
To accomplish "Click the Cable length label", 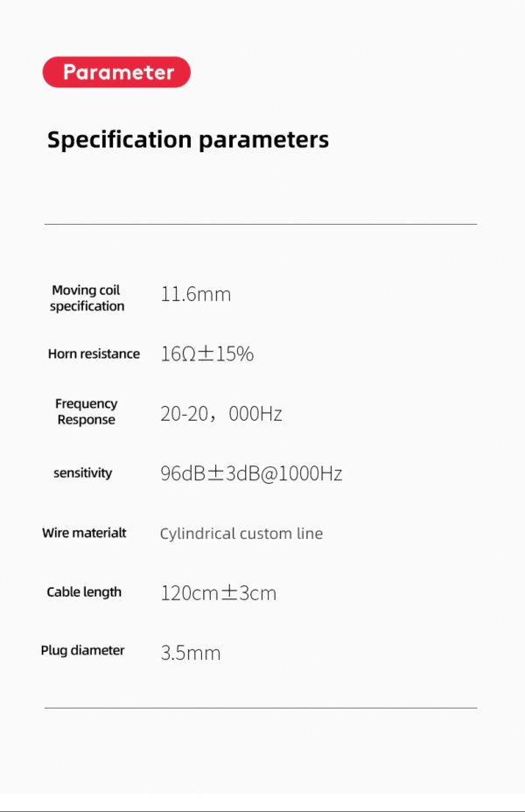I will tap(84, 591).
